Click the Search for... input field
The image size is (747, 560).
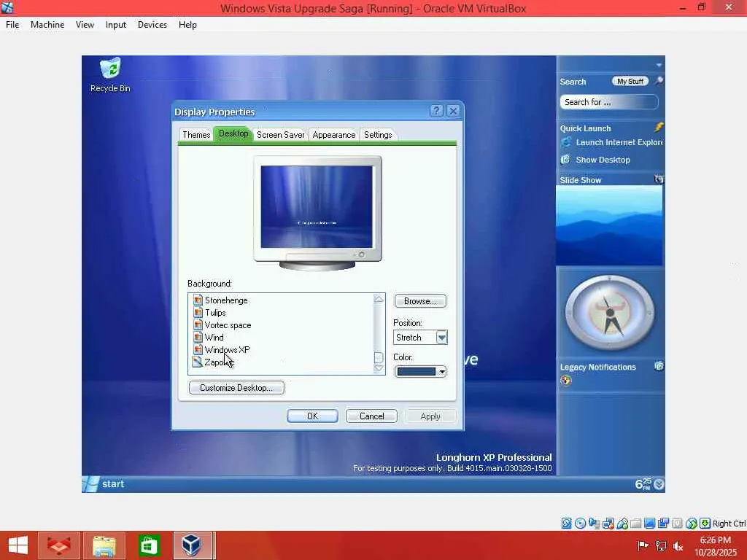coord(609,102)
